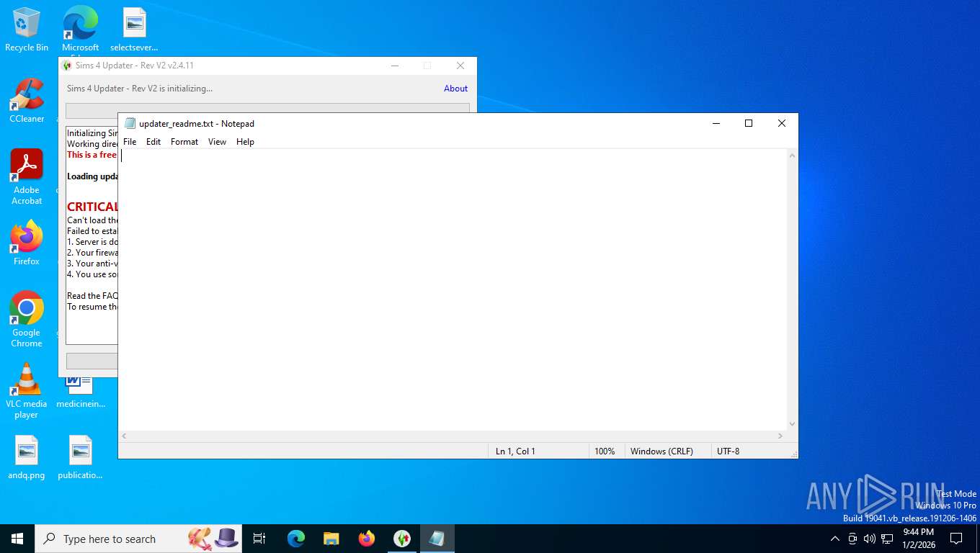Viewport: 980px width, 553px height.
Task: Click the Sims 4 Updater title bar icon
Action: click(68, 66)
